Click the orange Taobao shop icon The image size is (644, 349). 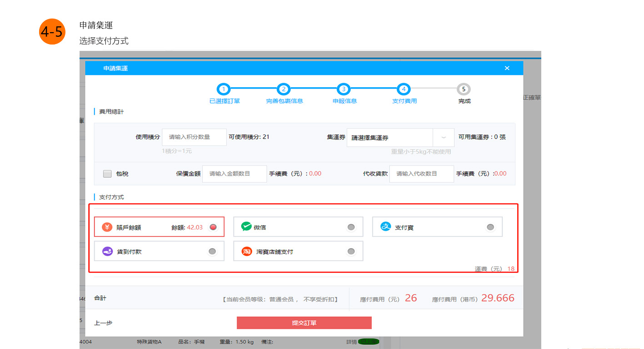click(246, 251)
